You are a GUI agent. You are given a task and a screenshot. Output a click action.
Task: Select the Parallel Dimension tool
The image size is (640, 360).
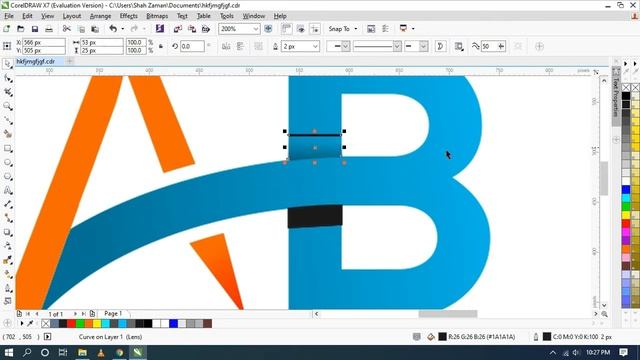[7, 204]
